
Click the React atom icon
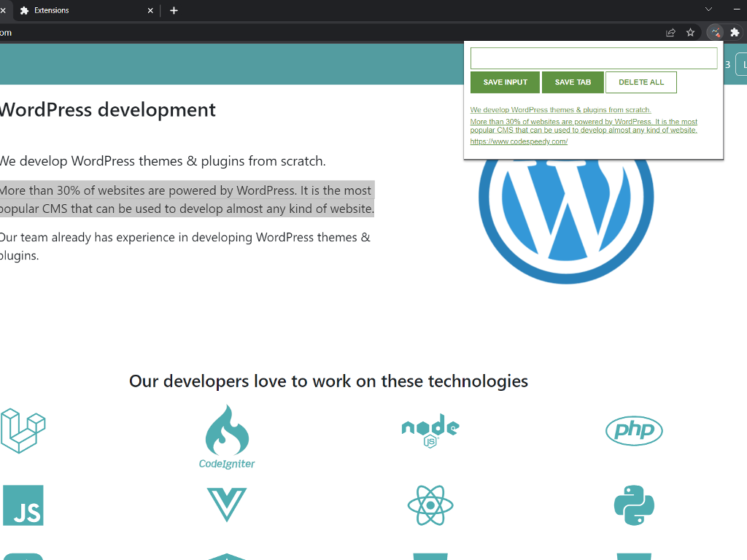(x=430, y=505)
